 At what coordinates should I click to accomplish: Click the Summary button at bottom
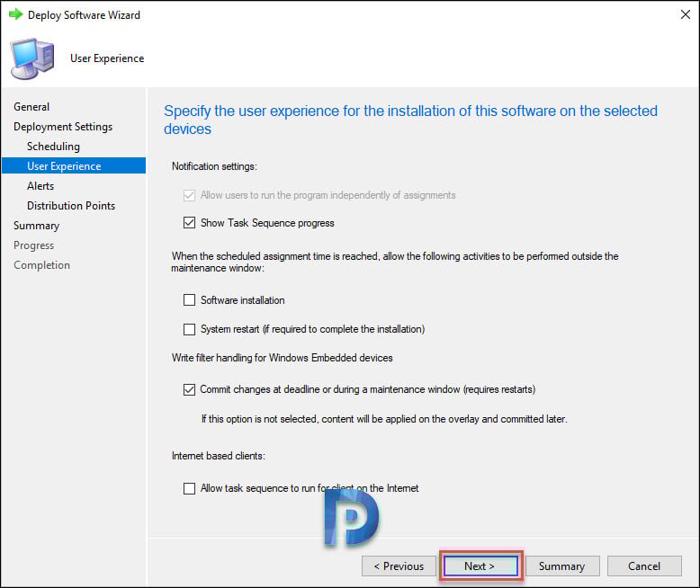tap(562, 566)
